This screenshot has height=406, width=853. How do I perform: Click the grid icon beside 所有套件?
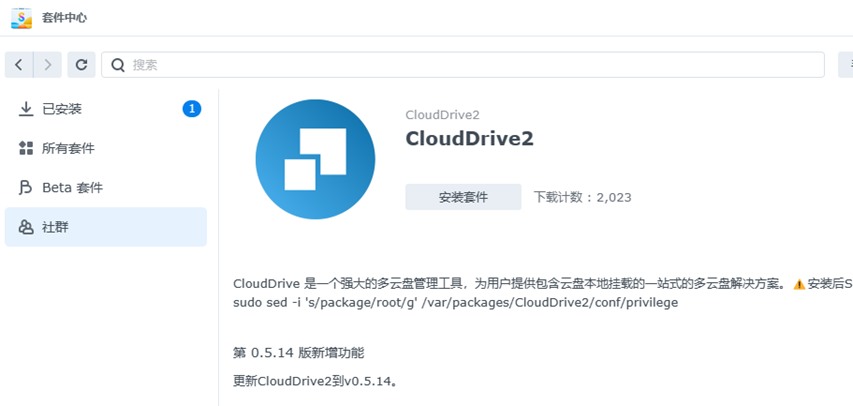(26, 148)
